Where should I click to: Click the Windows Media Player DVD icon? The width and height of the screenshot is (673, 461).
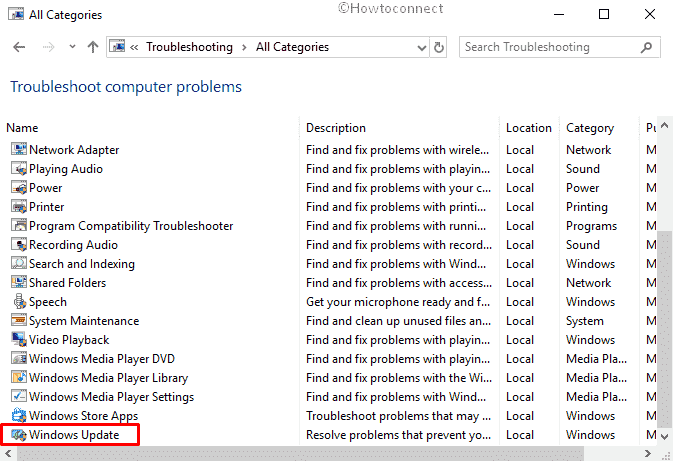pos(19,358)
